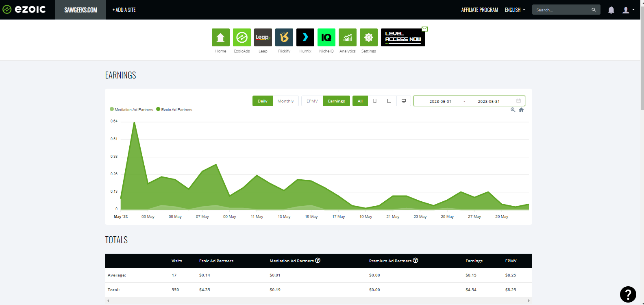Viewport: 644px width, 305px height.
Task: Show EPMV metric
Action: pyautogui.click(x=312, y=101)
